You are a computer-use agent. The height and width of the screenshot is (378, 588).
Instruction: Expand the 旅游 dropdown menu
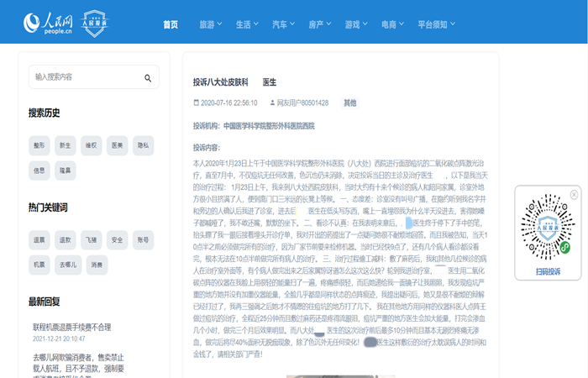click(212, 24)
